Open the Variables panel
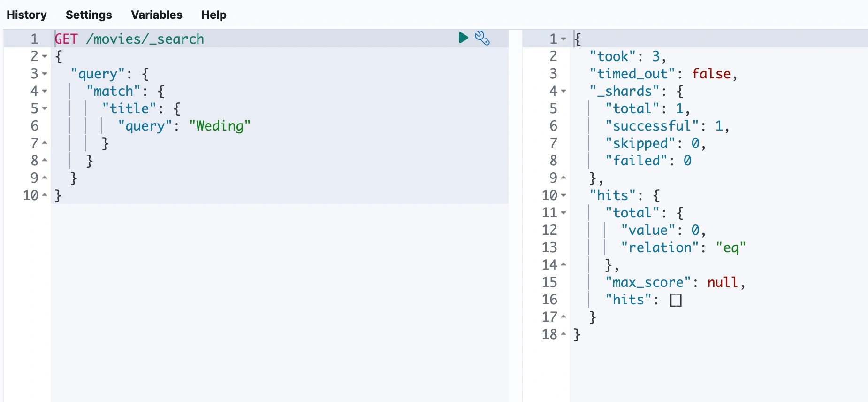The height and width of the screenshot is (402, 868). [157, 15]
